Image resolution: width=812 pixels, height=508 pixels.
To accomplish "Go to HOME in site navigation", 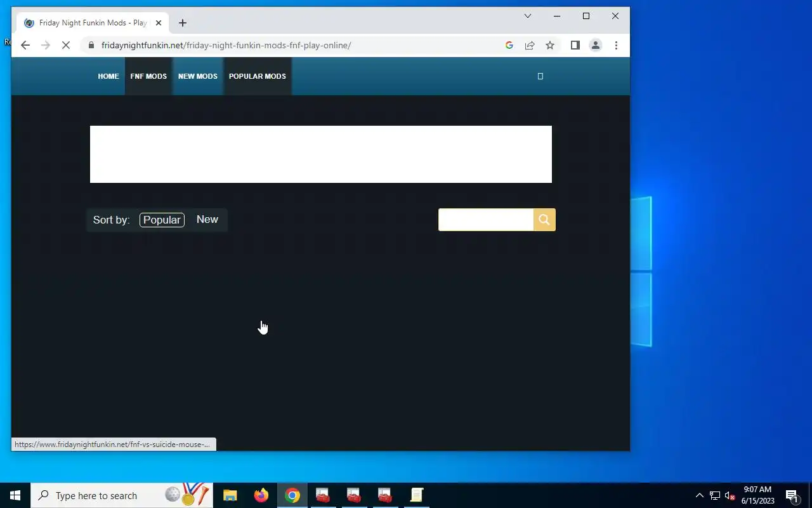I will point(108,76).
